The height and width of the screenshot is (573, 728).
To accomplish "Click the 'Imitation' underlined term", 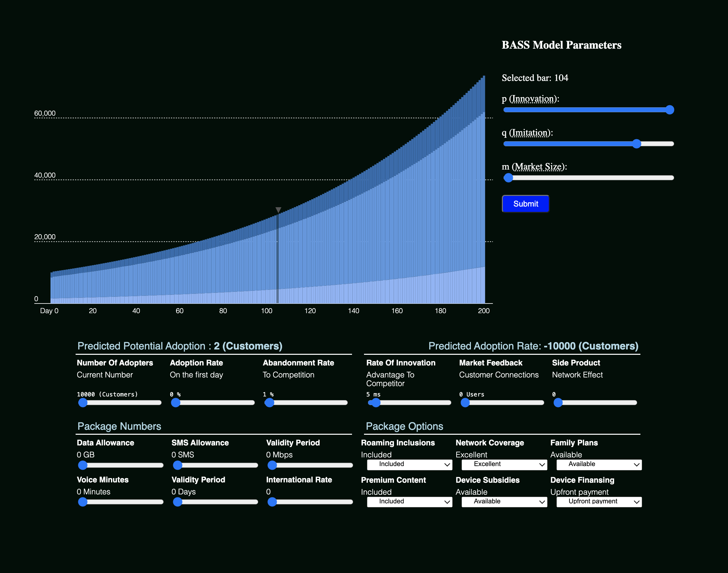I will [x=530, y=133].
